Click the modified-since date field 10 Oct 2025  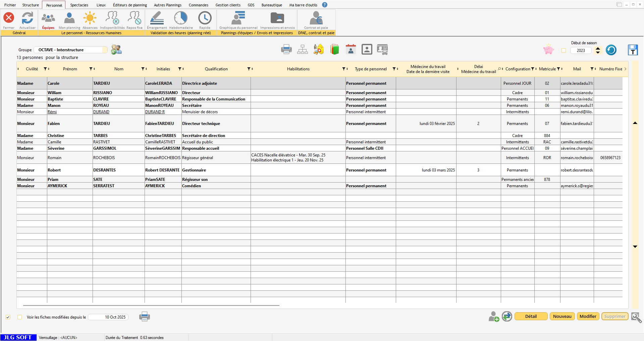click(x=108, y=317)
